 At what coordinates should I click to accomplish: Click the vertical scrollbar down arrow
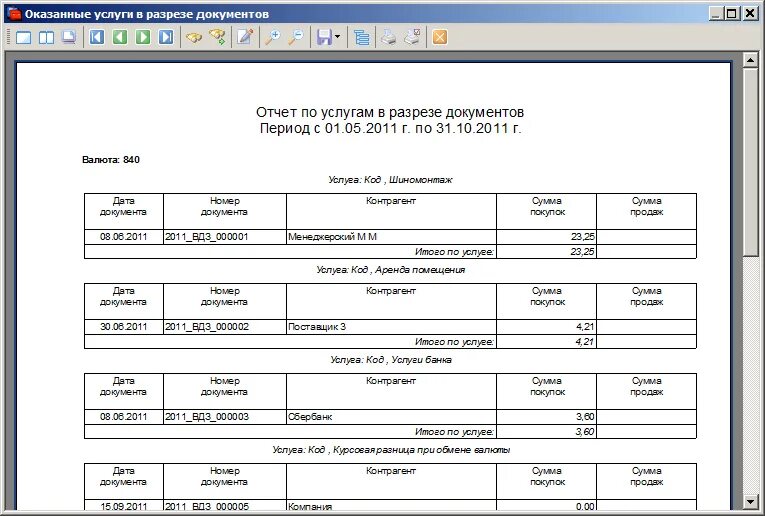click(750, 501)
